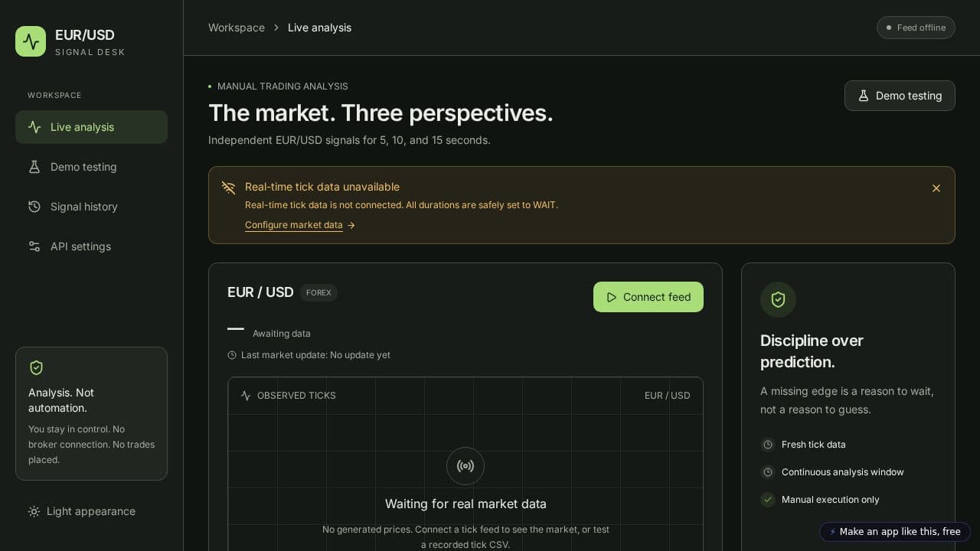Click the Waiting for real market data message
Screen dimensions: 980x551
465,504
